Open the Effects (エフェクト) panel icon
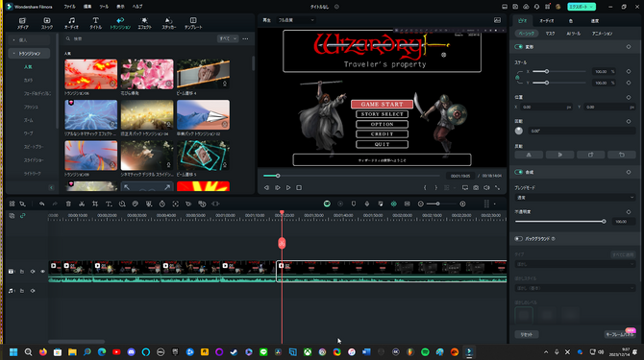Screen dimensions: 644x360 pos(144,23)
